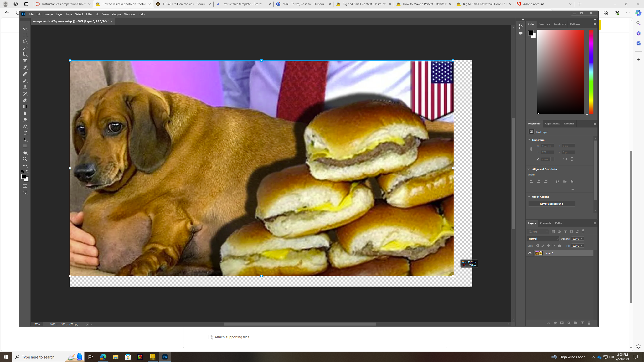
Task: Open the Edit Toolbar three-dots icon
Action: (25, 165)
